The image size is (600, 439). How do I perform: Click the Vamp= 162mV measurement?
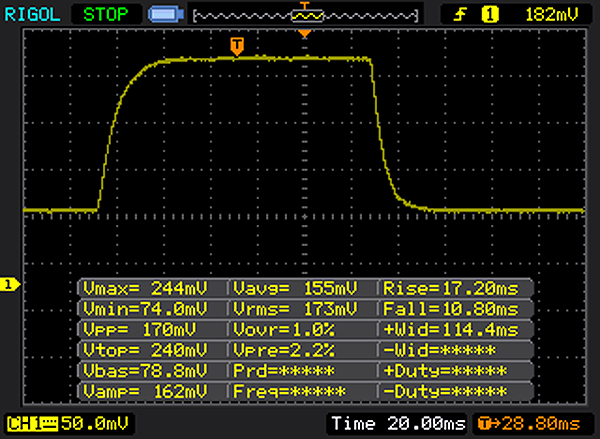145,392
